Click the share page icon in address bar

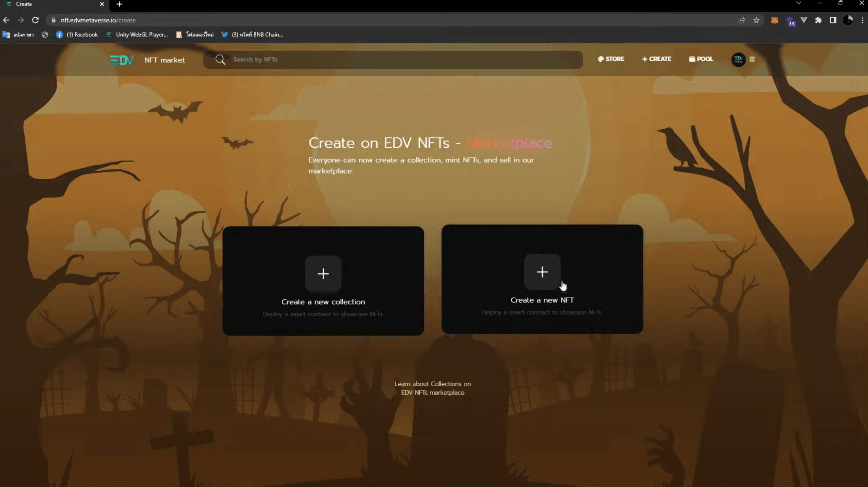742,20
